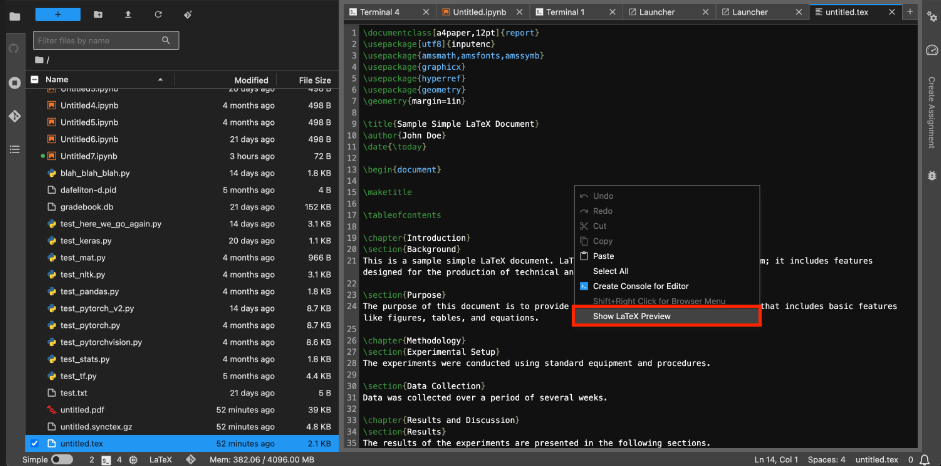Open the File Browser sidebar folder icon
Image resolution: width=941 pixels, height=466 pixels.
[x=14, y=16]
